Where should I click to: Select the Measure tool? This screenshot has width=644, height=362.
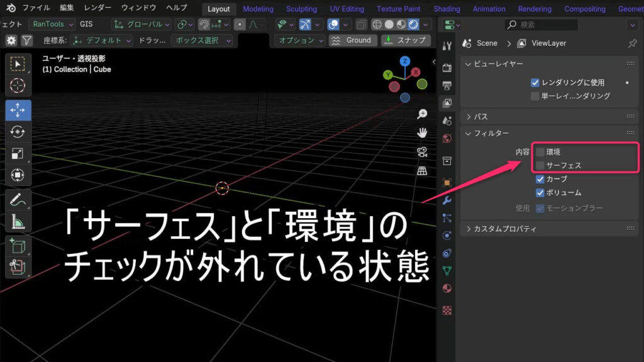[x=18, y=222]
